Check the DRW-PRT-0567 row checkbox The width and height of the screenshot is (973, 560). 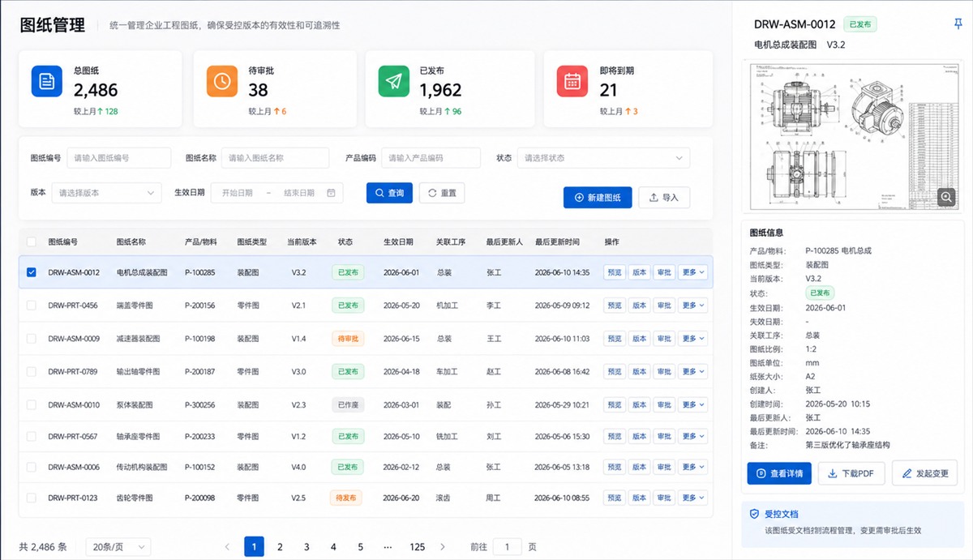coord(32,436)
